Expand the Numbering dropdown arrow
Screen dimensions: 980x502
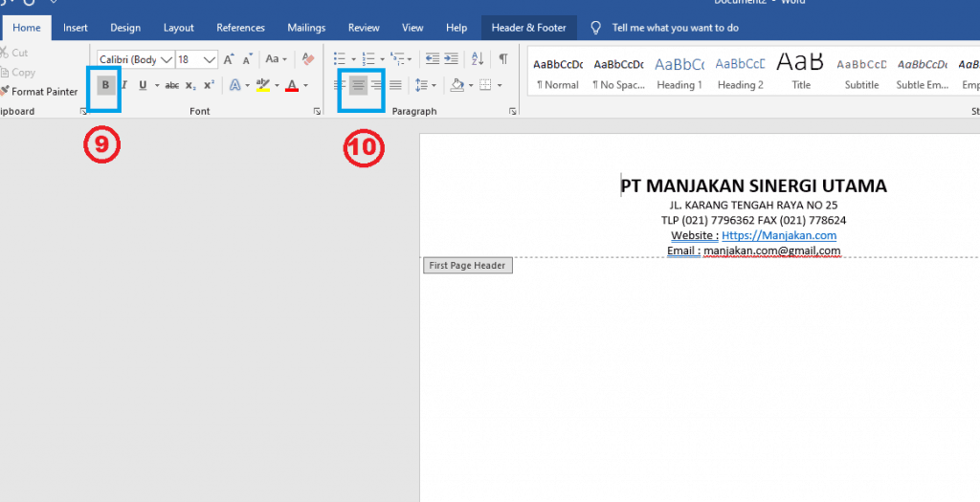[x=382, y=60]
